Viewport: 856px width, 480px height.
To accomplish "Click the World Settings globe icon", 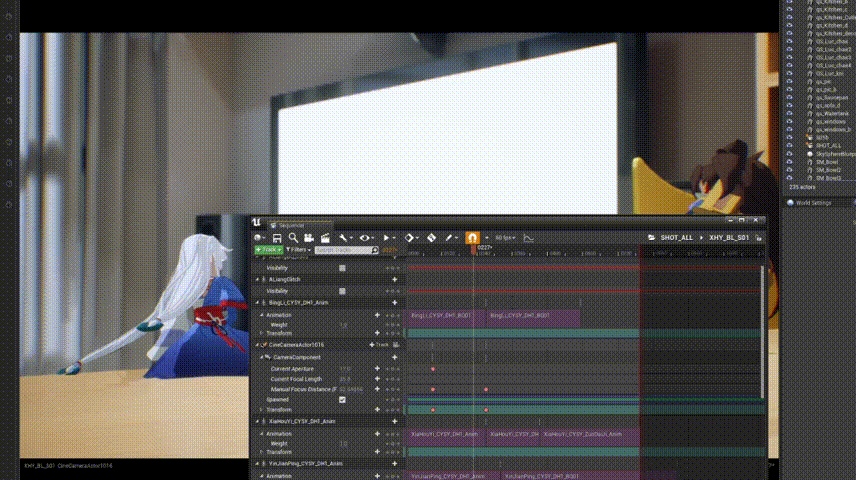I will (790, 203).
